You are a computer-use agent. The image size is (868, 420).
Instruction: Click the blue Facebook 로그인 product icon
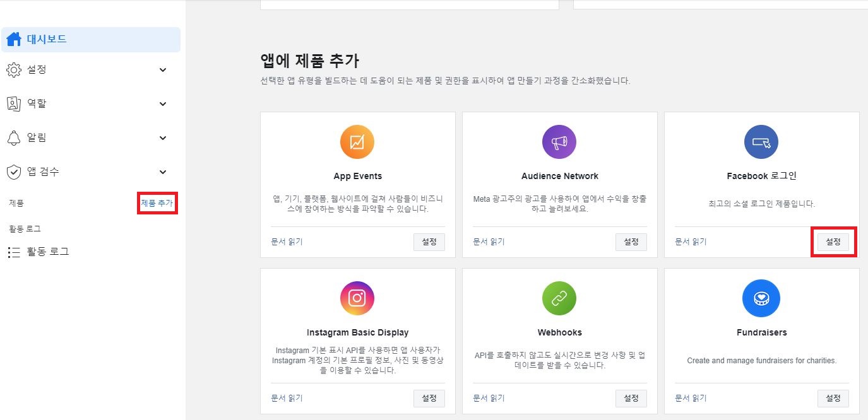[761, 142]
